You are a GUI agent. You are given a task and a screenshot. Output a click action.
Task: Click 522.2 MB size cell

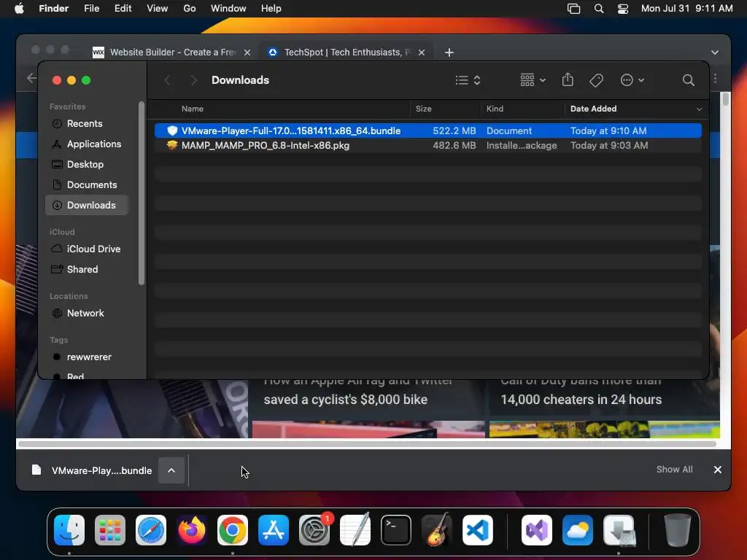pos(454,131)
